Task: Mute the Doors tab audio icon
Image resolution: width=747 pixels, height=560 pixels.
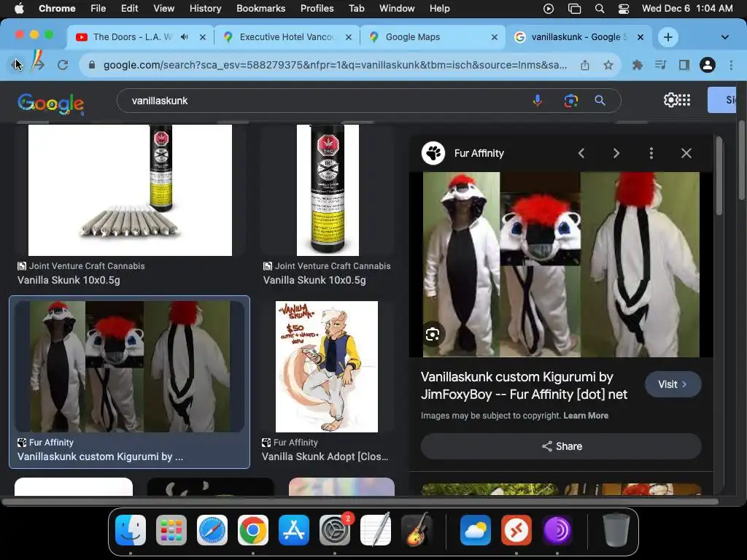Action: point(185,37)
